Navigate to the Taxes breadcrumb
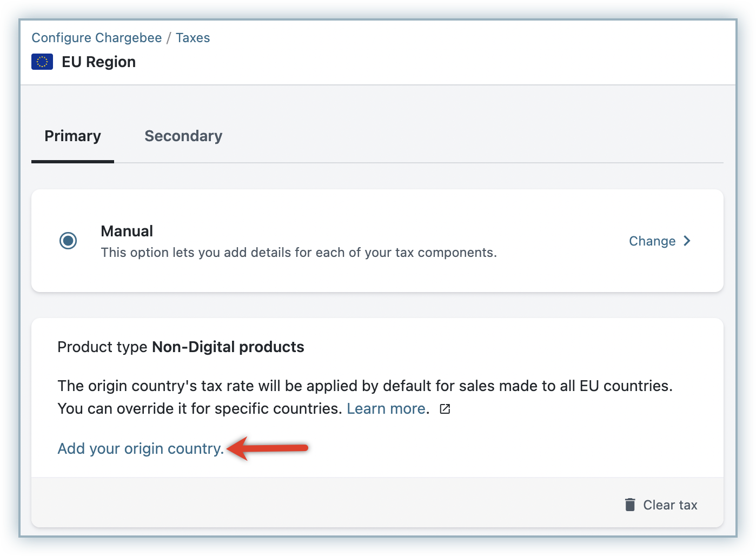The height and width of the screenshot is (556, 756). (x=193, y=38)
